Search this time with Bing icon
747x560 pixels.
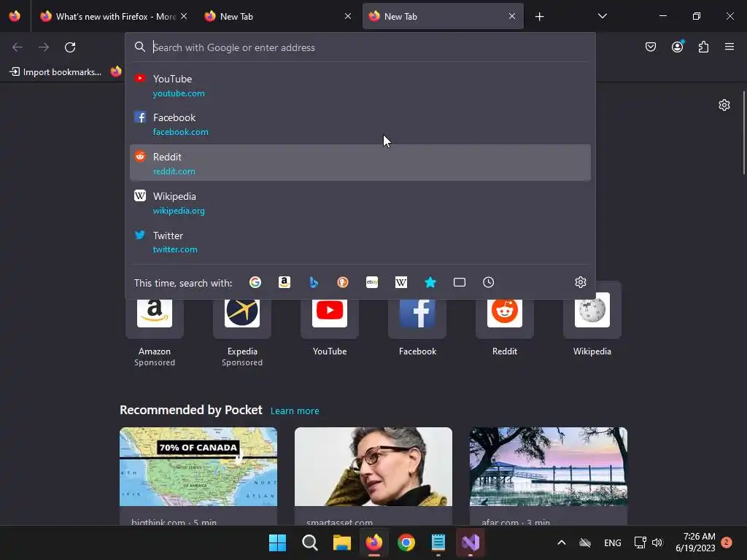coord(314,282)
